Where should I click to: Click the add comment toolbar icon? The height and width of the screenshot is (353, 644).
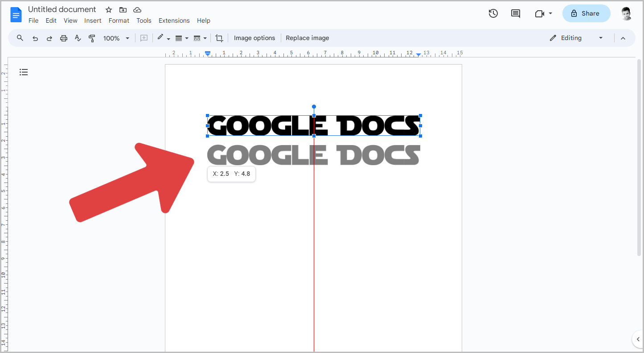tap(144, 38)
